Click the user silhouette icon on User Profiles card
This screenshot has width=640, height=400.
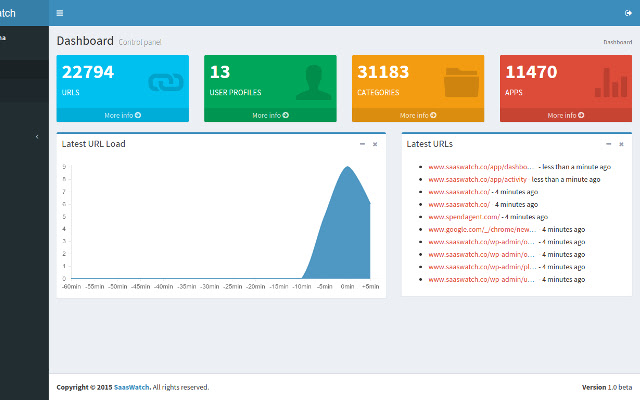click(x=314, y=82)
